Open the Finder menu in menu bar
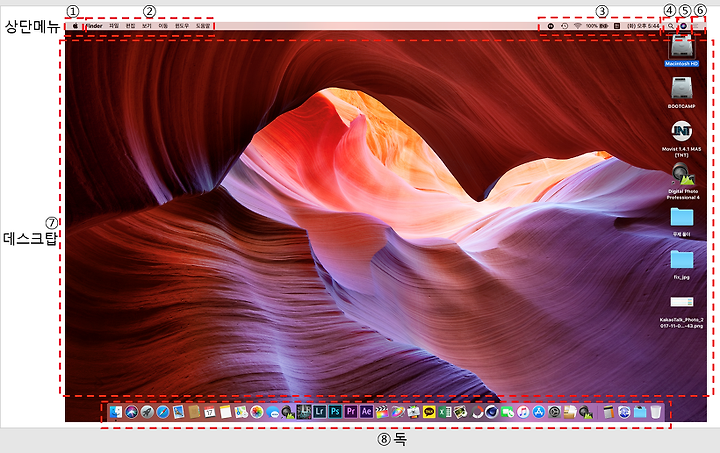The height and width of the screenshot is (453, 720). pos(94,26)
